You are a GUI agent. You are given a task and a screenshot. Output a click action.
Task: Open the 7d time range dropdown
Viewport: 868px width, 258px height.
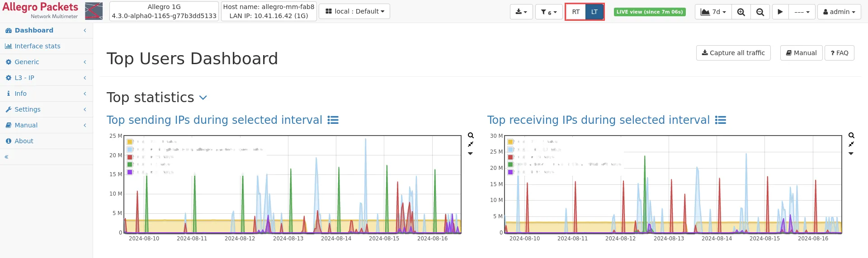tap(713, 12)
